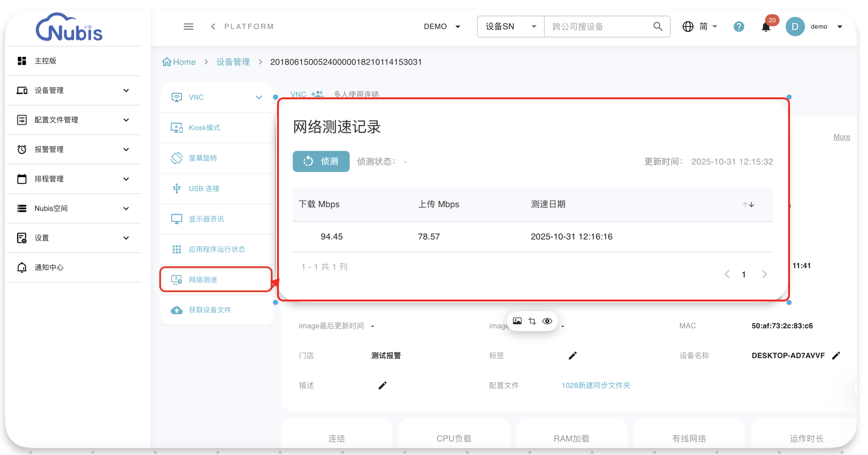Toggle the eye visibility icon
The width and height of the screenshot is (868, 455).
pos(547,321)
